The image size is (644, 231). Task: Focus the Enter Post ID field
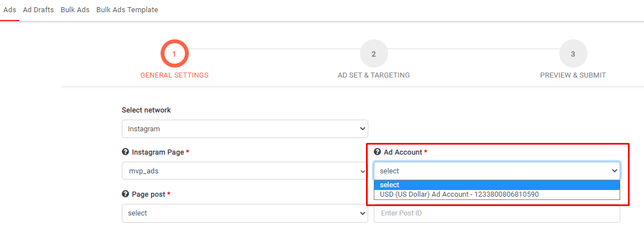click(497, 213)
